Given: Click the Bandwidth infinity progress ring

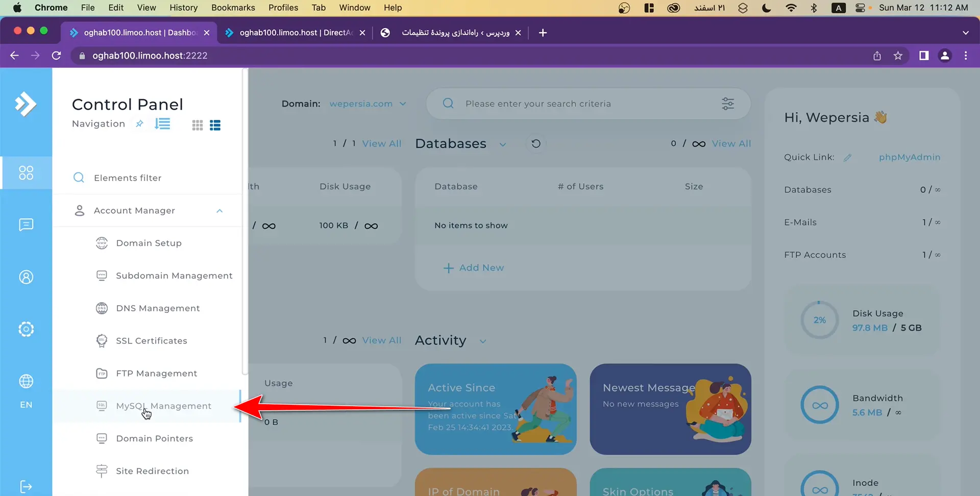Looking at the screenshot, I should click(820, 405).
